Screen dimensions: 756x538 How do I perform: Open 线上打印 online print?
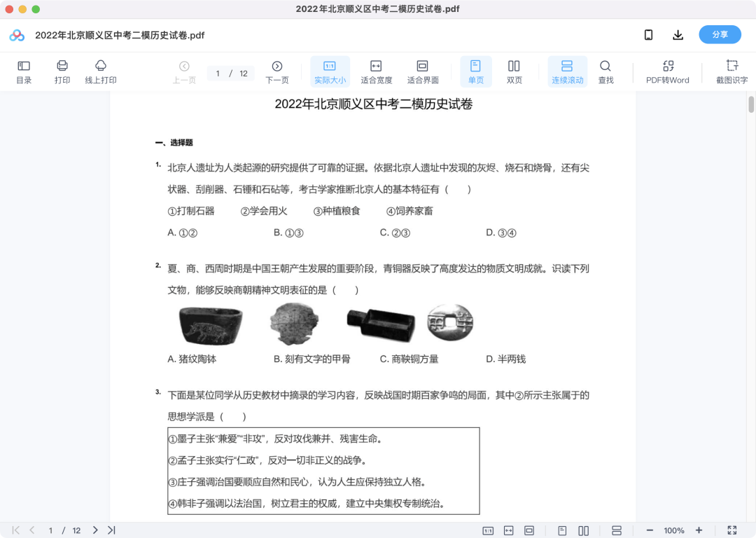pos(101,72)
